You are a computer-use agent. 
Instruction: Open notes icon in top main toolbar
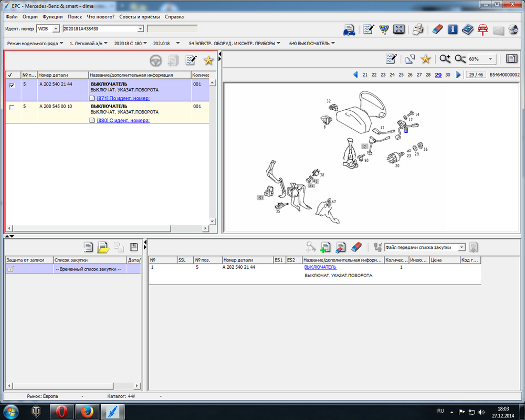(369, 29)
